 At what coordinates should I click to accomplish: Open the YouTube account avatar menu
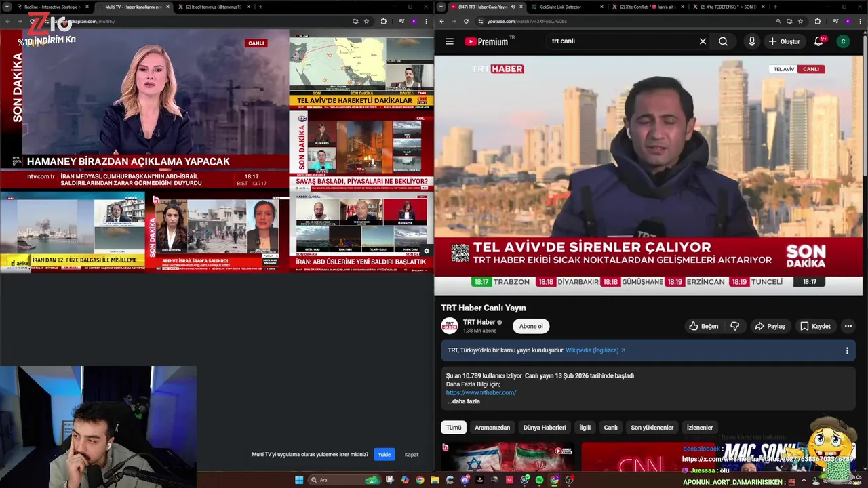click(843, 41)
